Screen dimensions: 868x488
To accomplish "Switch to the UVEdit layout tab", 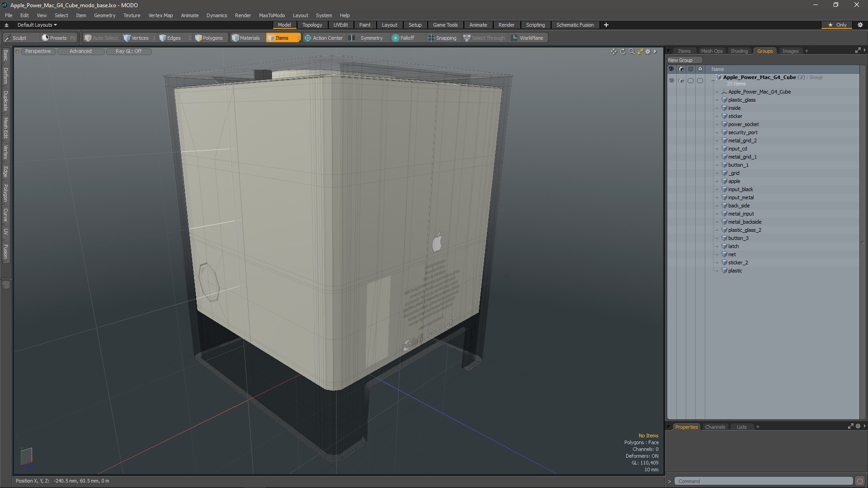I will coord(340,25).
